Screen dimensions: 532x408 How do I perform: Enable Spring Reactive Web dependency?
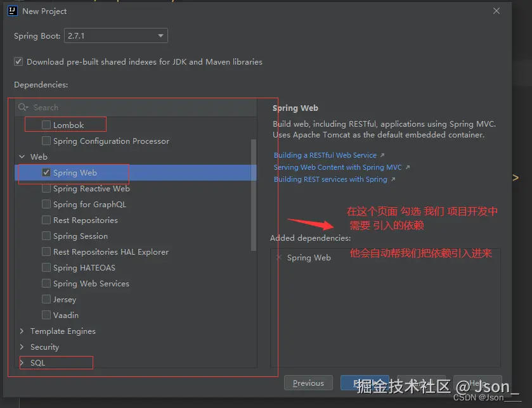46,188
